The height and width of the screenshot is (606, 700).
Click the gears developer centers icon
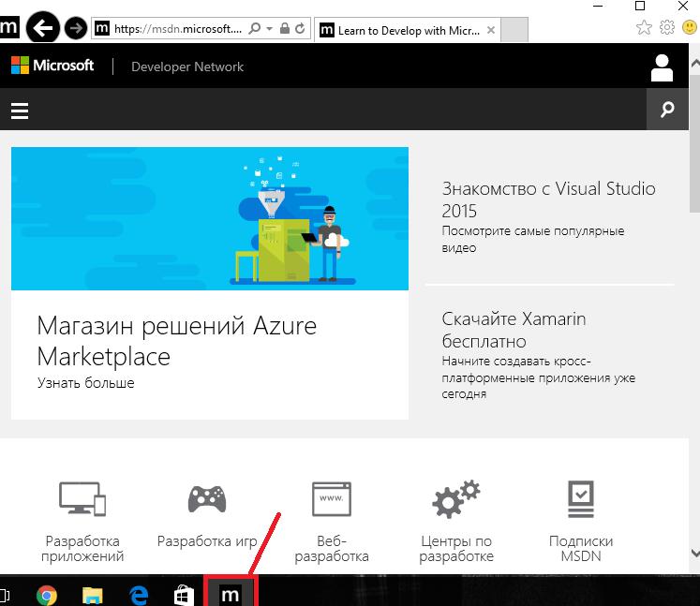point(455,499)
